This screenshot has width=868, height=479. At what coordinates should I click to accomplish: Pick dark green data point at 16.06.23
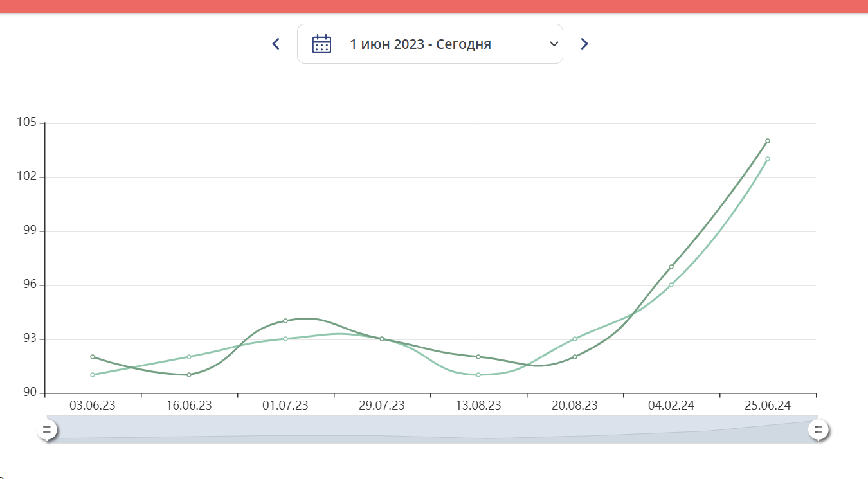click(189, 375)
